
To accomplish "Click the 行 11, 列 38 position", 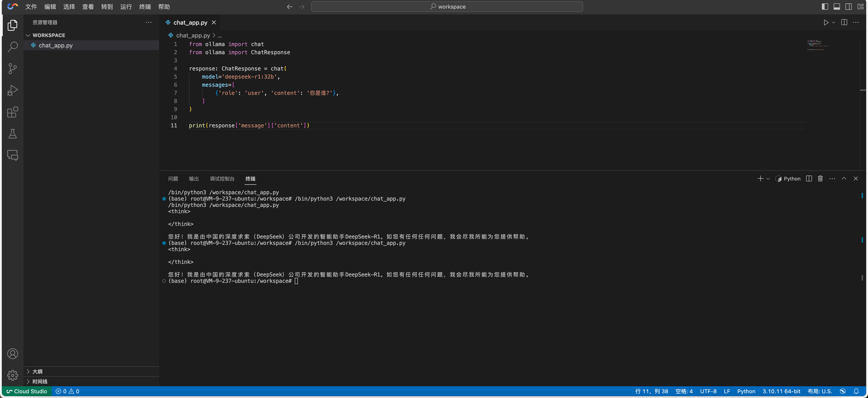I will coord(651,391).
